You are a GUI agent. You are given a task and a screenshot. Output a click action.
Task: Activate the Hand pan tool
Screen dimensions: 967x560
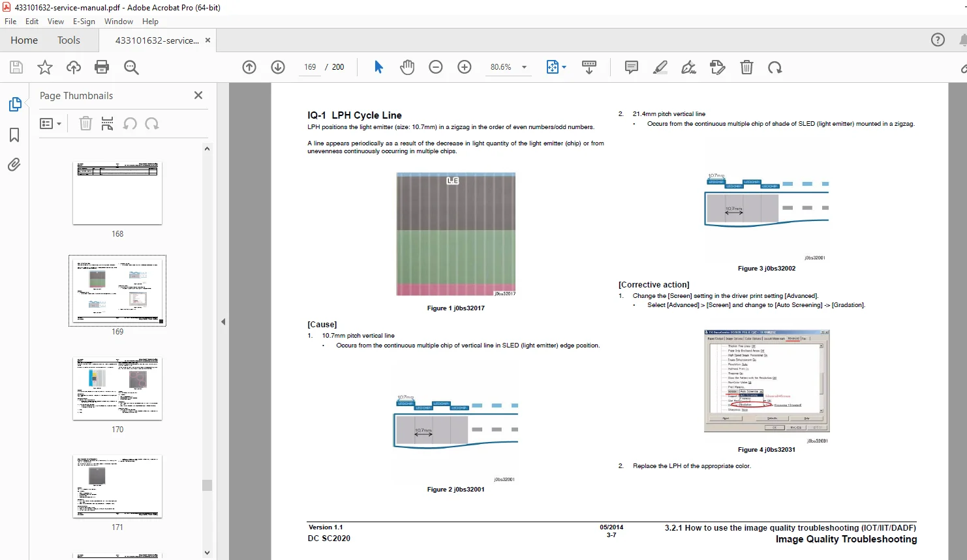pyautogui.click(x=407, y=67)
